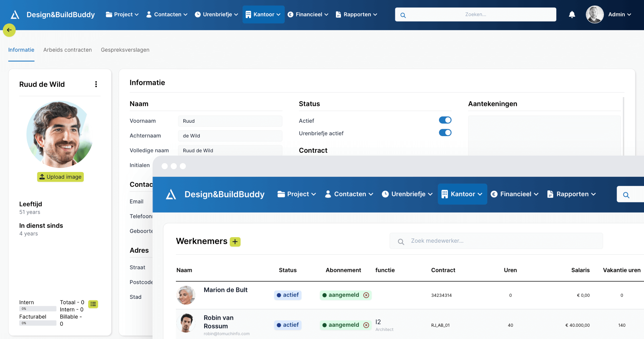Viewport: 644px width, 339px height.
Task: Click magnifier icon in Zoek medewerker field
Action: [x=401, y=242]
